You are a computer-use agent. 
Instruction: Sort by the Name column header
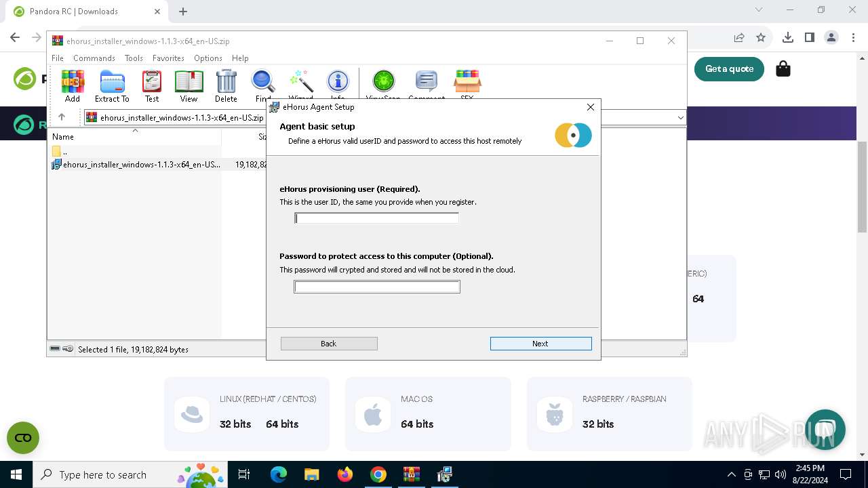tap(134, 136)
